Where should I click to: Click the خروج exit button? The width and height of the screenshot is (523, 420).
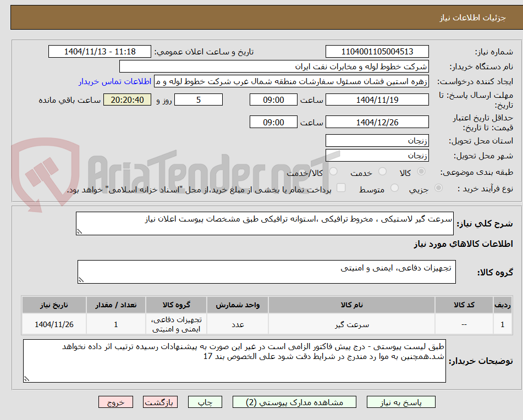115,402
